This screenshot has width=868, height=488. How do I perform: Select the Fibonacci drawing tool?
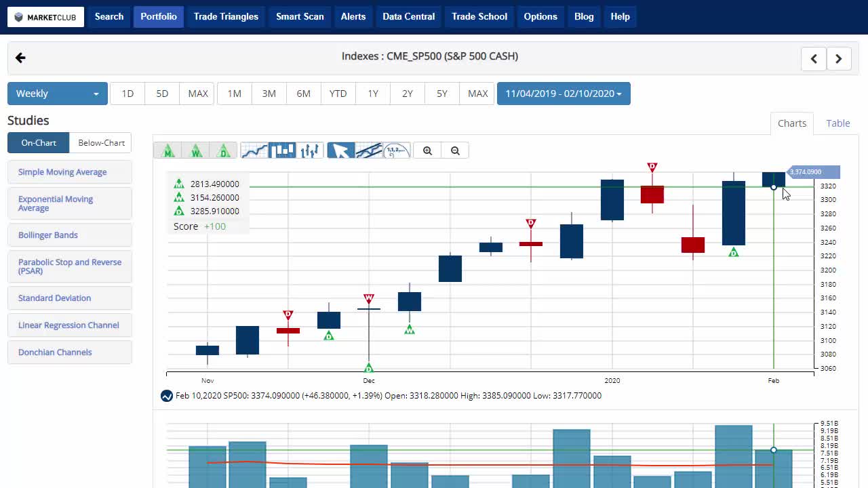(x=397, y=150)
